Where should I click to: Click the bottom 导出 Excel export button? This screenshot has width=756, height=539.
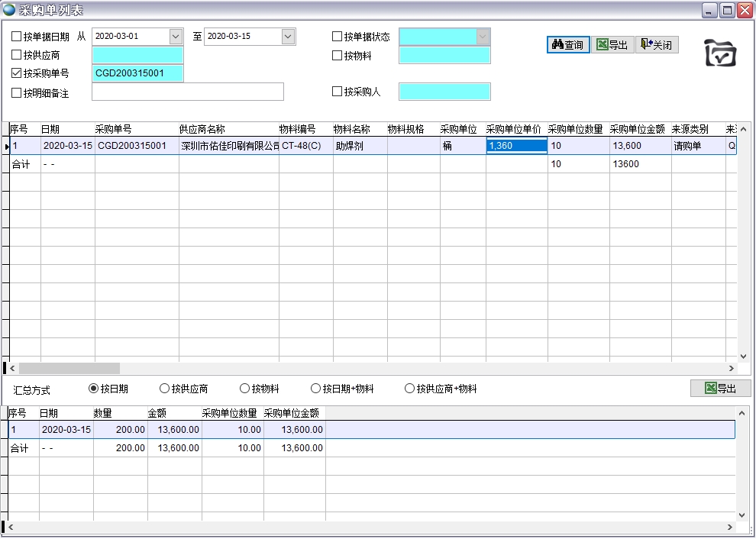tap(720, 389)
